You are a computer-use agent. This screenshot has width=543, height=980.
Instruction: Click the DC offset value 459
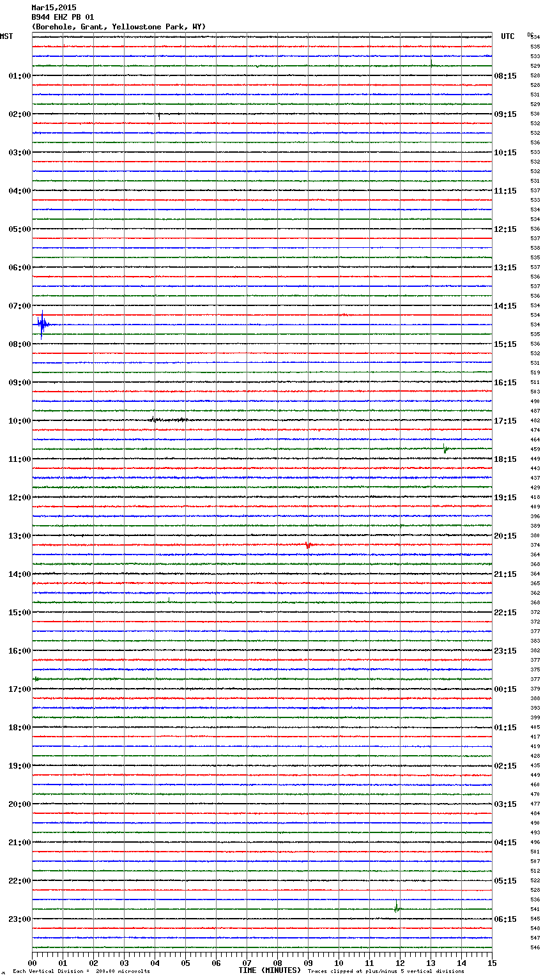tap(535, 450)
